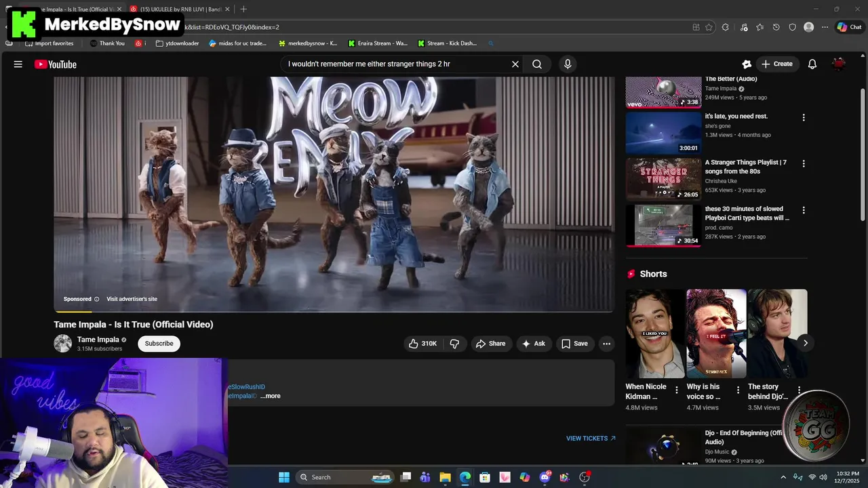
Task: Open the account avatar menu
Action: [839, 64]
